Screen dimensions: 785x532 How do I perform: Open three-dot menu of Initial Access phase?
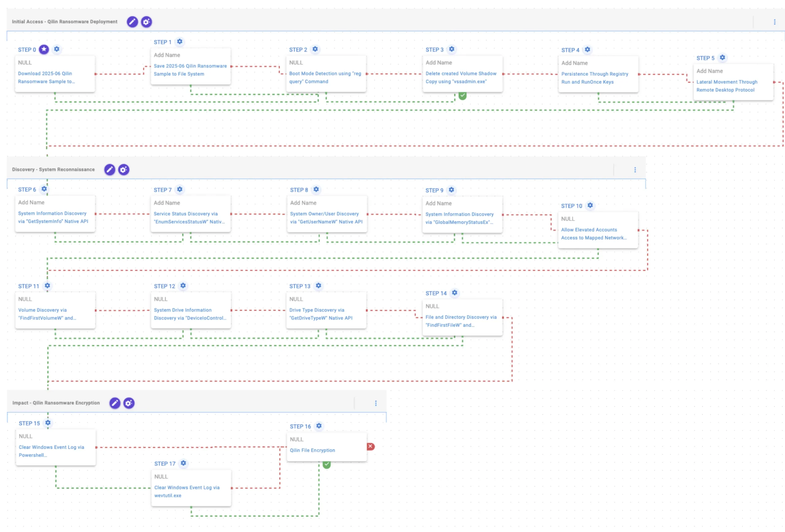[x=775, y=22]
